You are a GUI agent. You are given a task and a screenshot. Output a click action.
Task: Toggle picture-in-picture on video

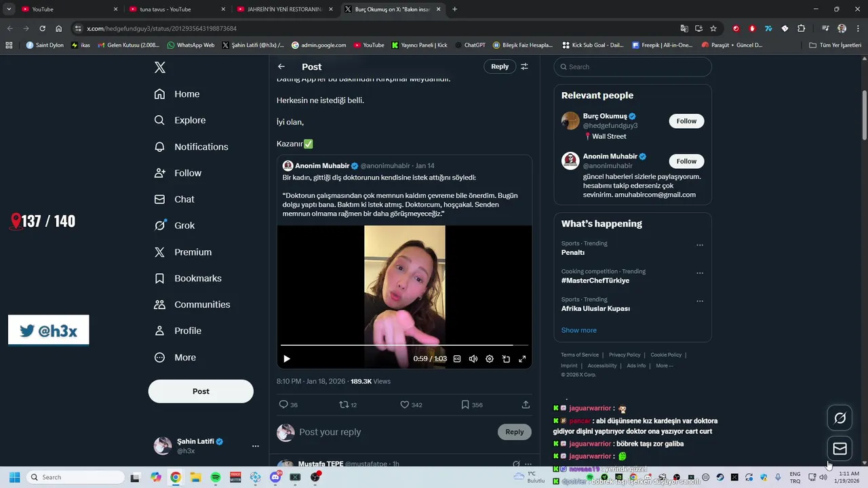506,359
